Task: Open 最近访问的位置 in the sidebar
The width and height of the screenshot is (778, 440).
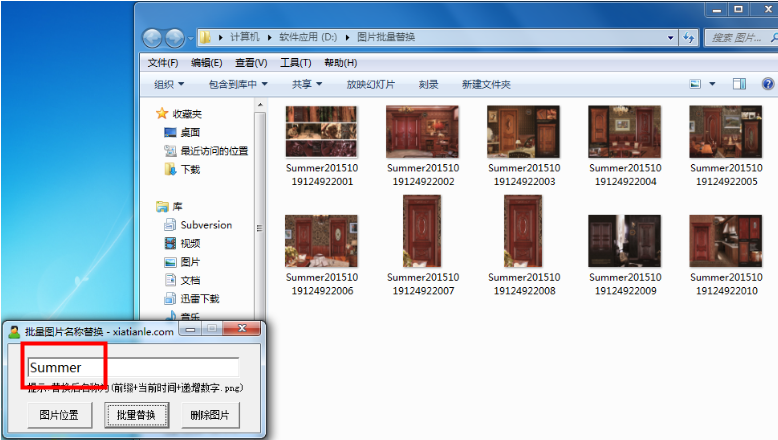Action: point(206,151)
